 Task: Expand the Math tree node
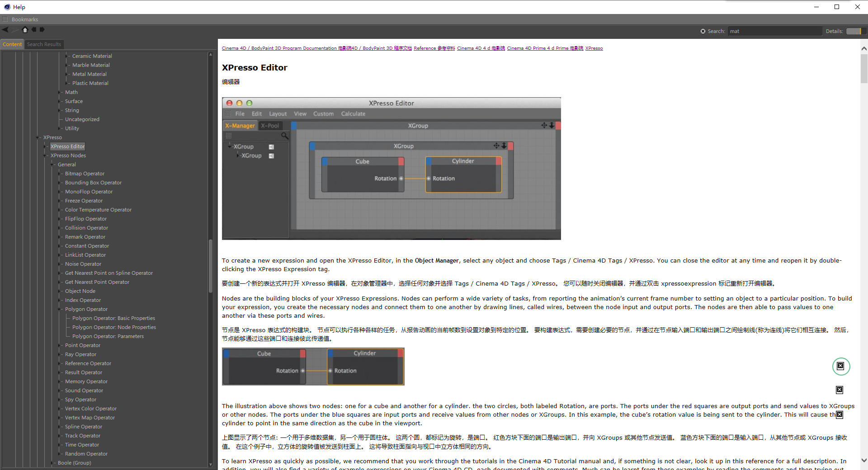click(x=59, y=92)
